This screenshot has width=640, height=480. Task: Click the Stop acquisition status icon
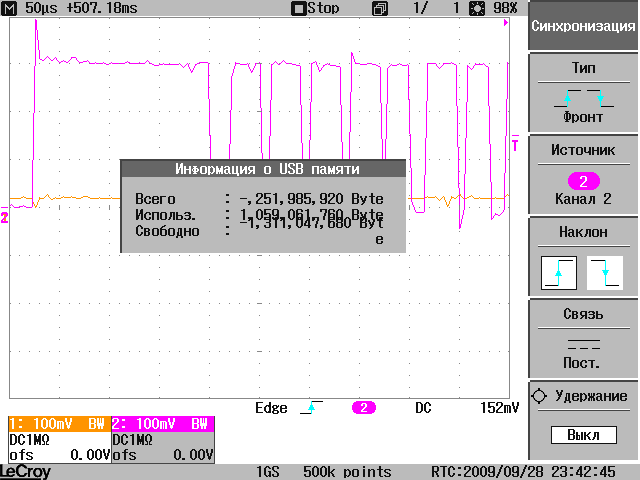[x=297, y=8]
